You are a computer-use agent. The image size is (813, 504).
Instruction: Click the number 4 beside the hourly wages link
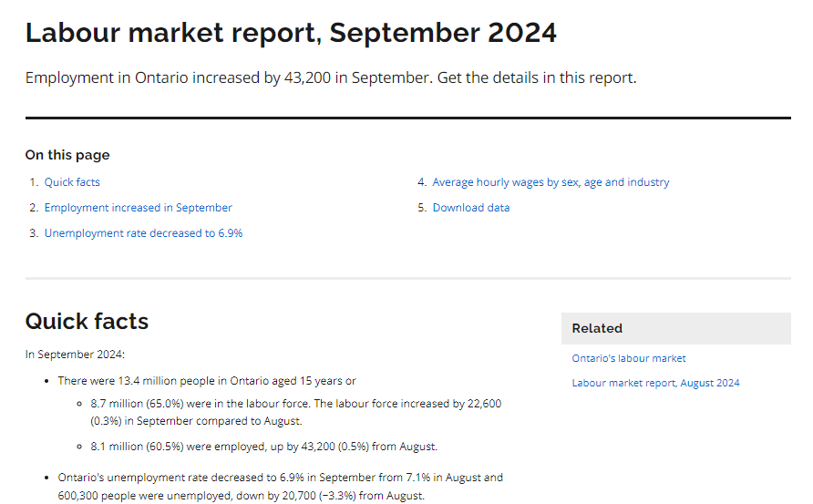click(422, 182)
